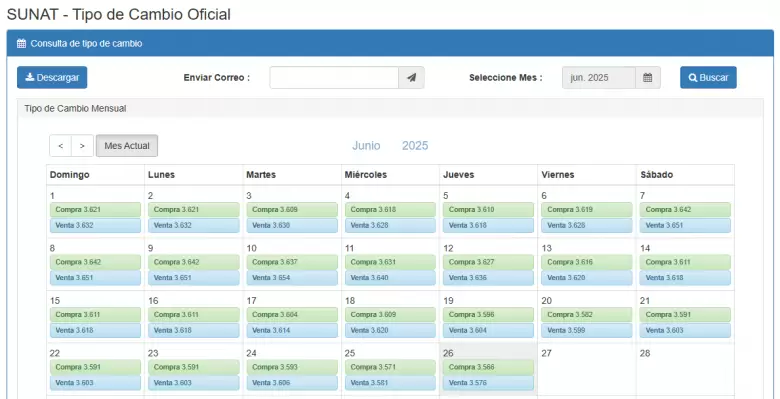Select Venta 3.620 on day 18

point(390,331)
